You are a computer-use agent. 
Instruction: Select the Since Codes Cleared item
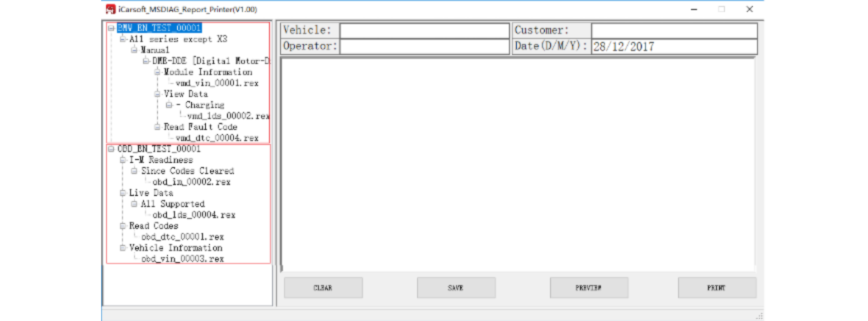point(188,171)
